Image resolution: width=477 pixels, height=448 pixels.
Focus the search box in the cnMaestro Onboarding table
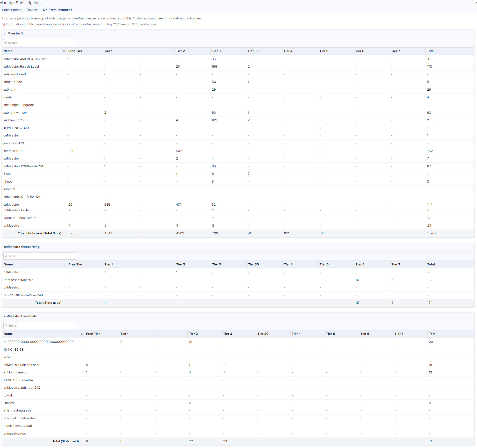tap(40, 256)
